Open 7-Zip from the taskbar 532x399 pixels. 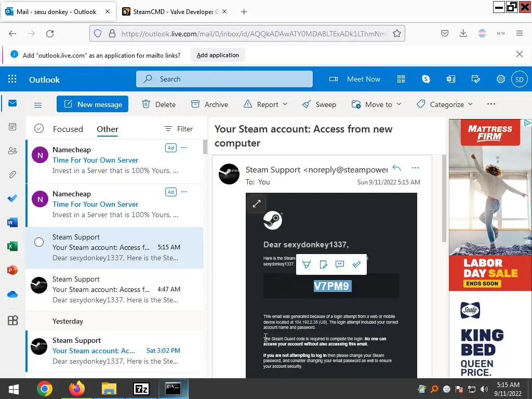pyautogui.click(x=141, y=389)
